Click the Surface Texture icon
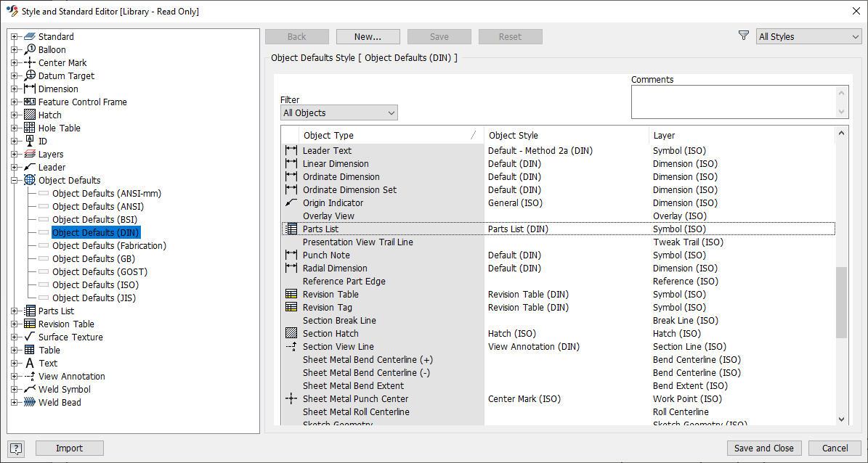 (x=30, y=337)
